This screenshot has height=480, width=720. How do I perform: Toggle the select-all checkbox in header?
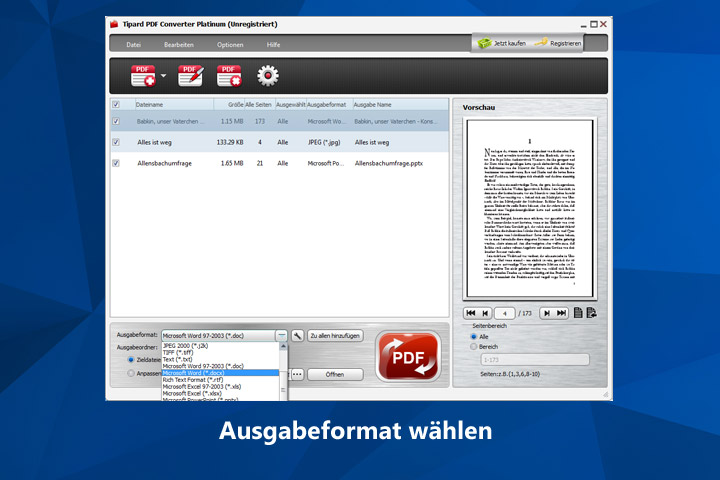(x=116, y=105)
